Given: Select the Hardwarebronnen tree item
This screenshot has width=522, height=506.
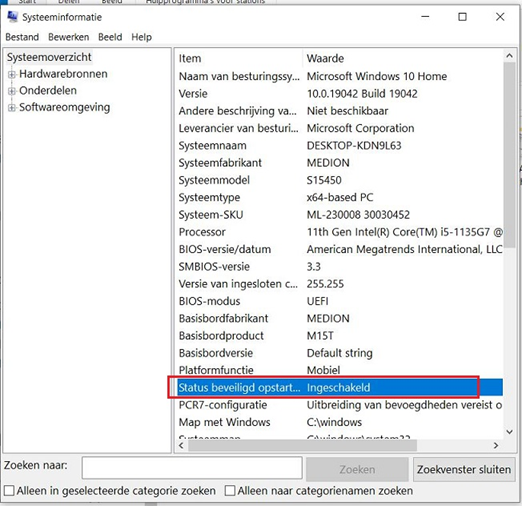Looking at the screenshot, I should click(x=63, y=74).
